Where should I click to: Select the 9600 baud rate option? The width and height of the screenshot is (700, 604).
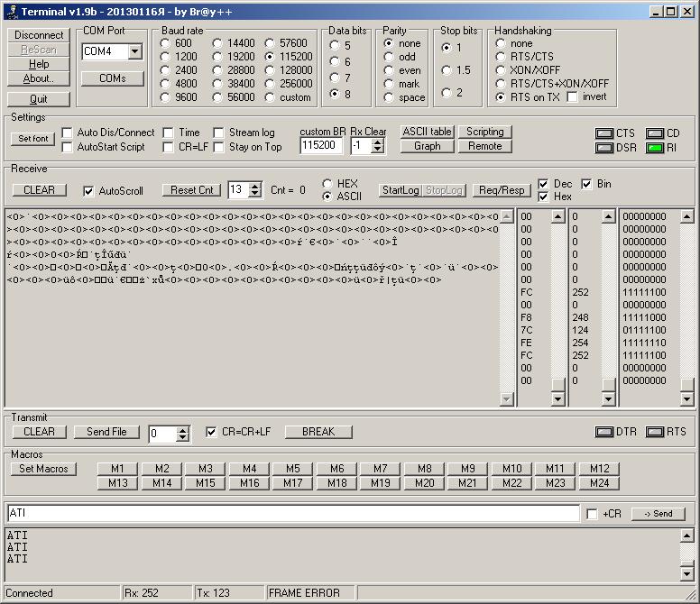[x=167, y=97]
